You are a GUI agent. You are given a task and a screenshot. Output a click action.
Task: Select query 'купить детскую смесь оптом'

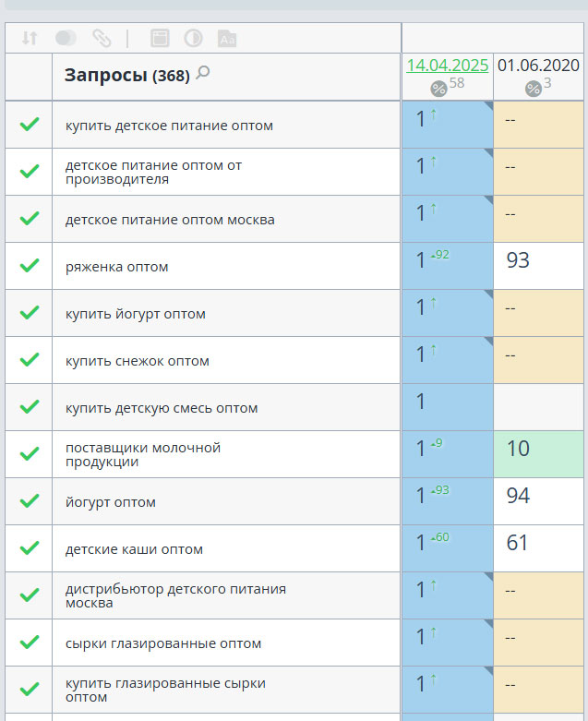coord(162,408)
